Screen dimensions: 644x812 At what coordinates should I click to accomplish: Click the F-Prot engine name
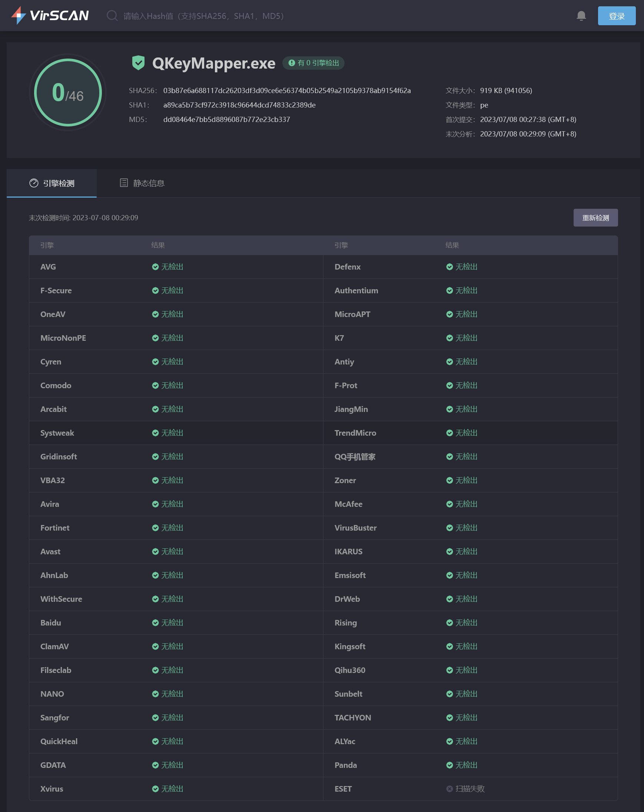[346, 385]
